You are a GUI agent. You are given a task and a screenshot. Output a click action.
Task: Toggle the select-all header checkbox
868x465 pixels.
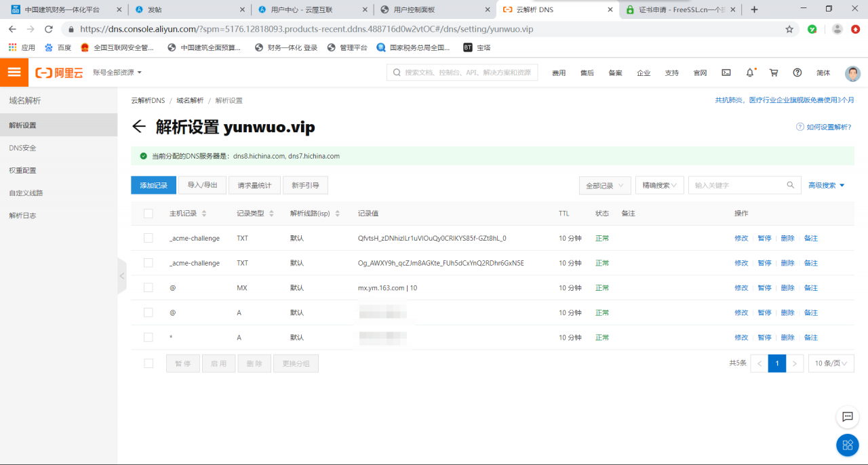(149, 214)
